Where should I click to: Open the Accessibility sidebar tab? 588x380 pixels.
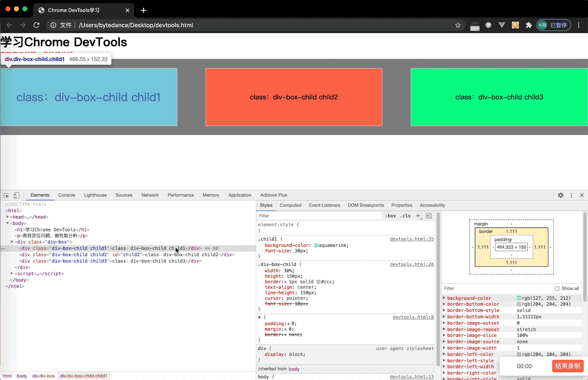[x=432, y=205]
